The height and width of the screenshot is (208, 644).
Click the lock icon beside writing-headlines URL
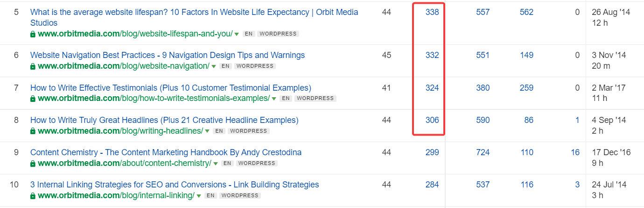point(33,131)
